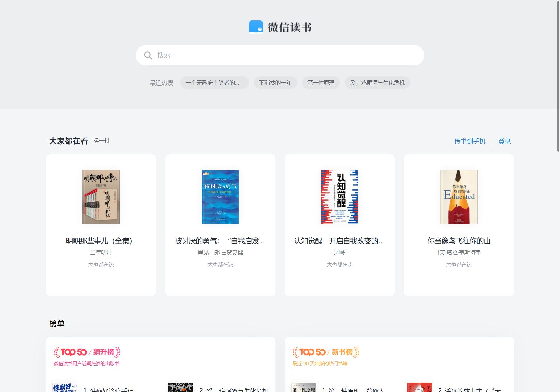Click title 明朝那些事儿（全集）
Screen dimensions: 560x392
click(x=101, y=241)
